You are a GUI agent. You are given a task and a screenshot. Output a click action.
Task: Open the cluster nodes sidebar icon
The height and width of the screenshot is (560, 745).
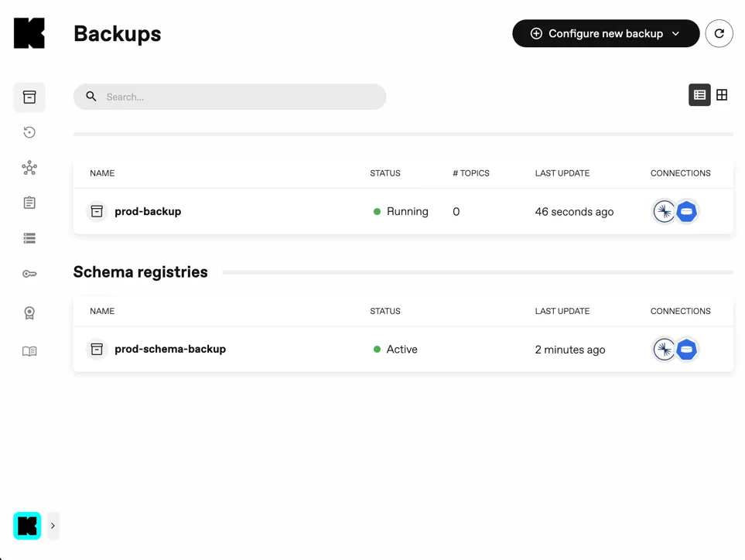point(29,168)
